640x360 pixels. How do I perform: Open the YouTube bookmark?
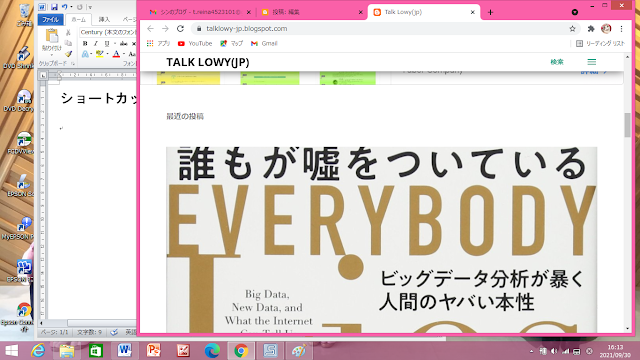195,43
